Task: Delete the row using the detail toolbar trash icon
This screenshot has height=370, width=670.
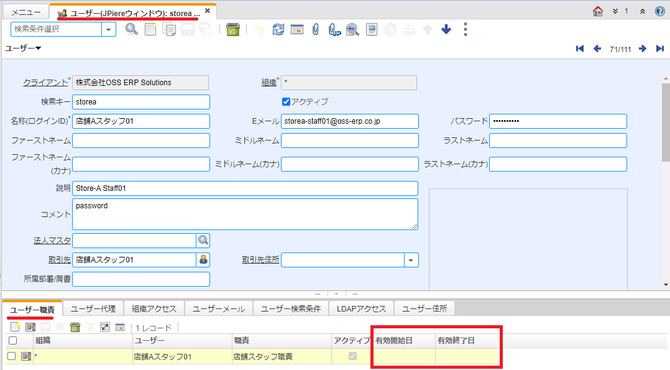Action: click(75, 327)
